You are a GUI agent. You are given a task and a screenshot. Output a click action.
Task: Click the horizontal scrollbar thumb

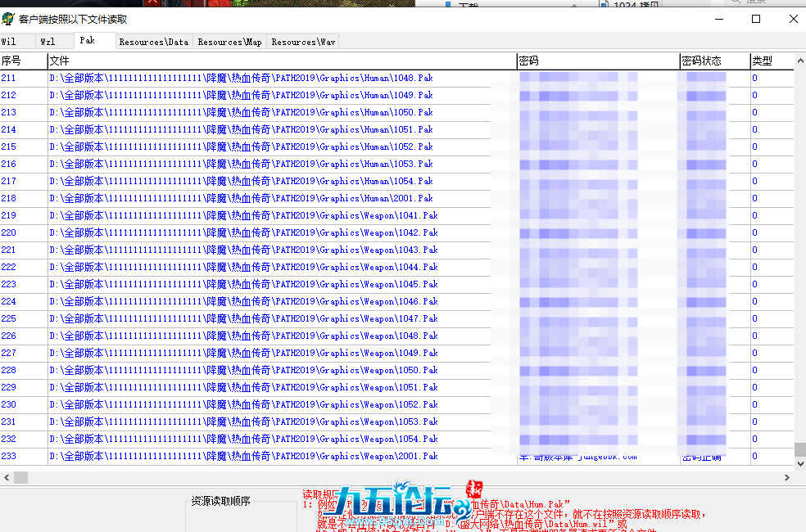[x=20, y=477]
